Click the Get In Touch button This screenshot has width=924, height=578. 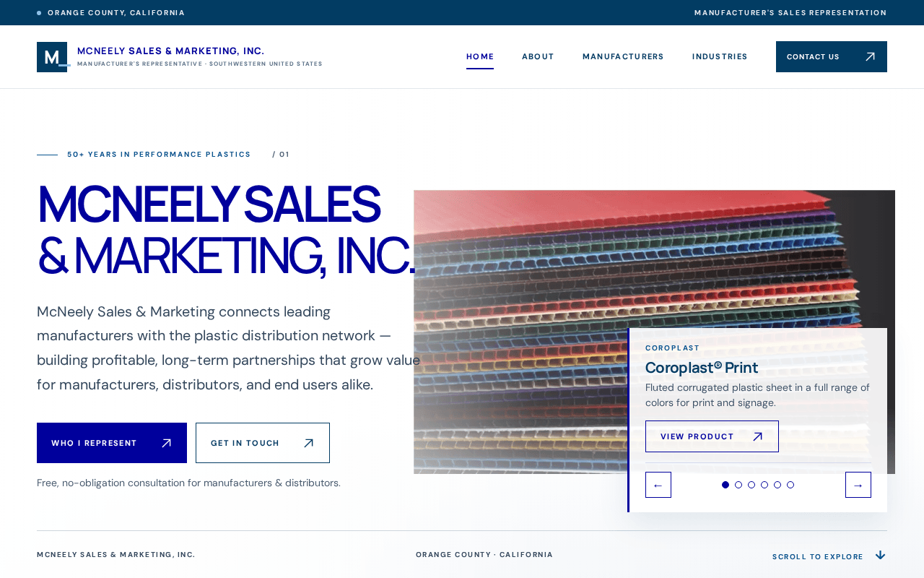tap(263, 443)
